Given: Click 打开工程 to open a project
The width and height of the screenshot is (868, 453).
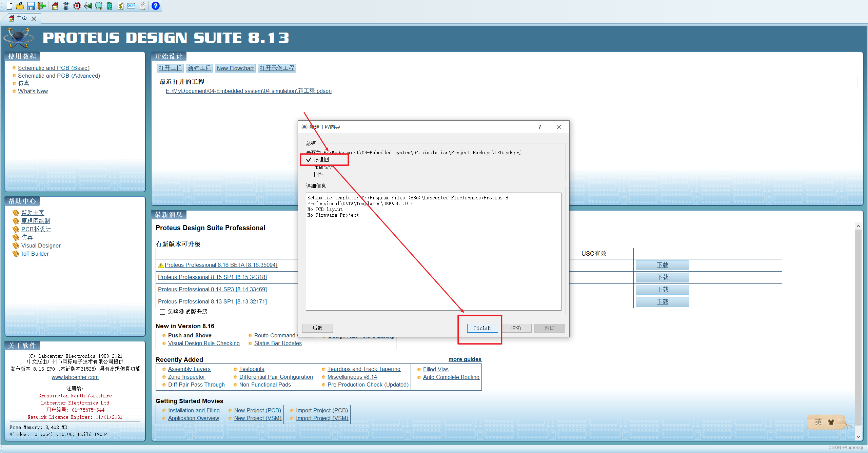Looking at the screenshot, I should point(170,68).
